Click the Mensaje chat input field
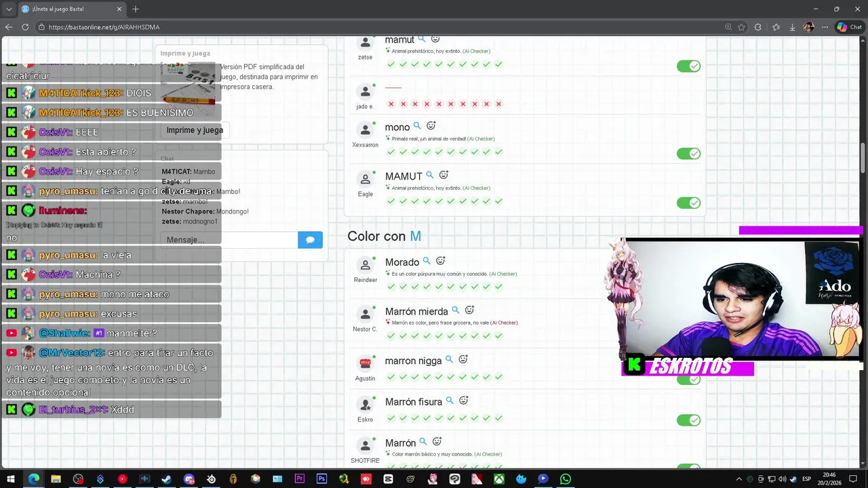This screenshot has width=868, height=488. 229,240
